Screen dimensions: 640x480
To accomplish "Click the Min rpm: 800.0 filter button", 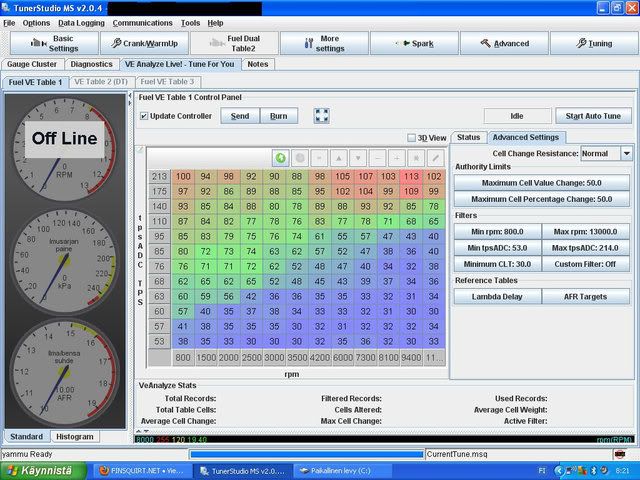I will pos(497,231).
